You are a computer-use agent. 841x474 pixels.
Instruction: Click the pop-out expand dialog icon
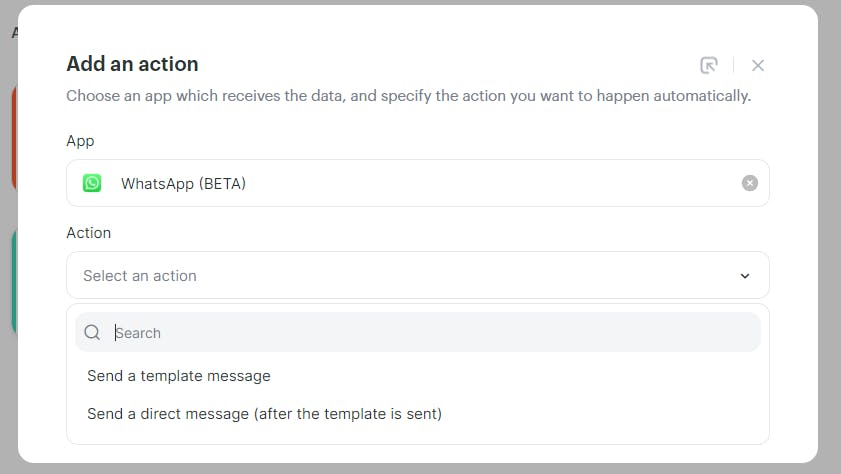click(x=709, y=65)
